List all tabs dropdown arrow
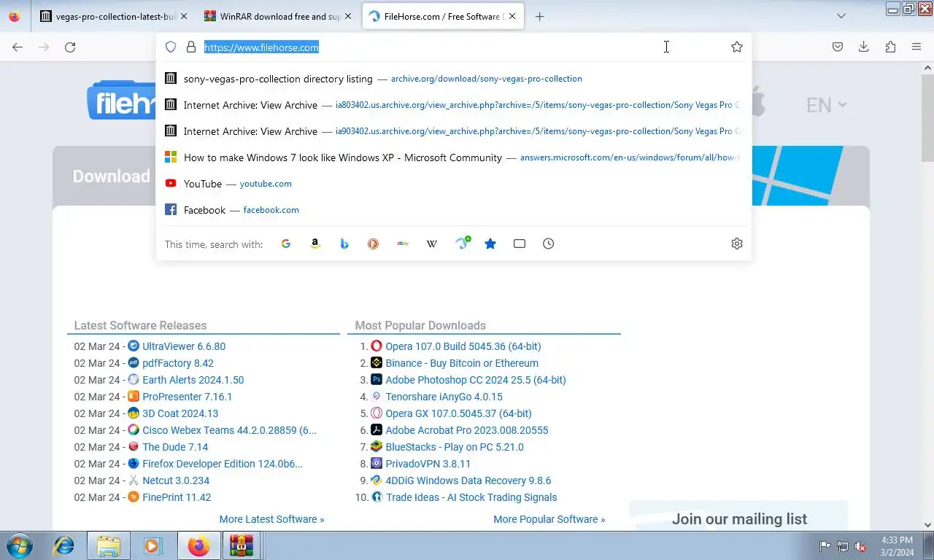Screen dimensions: 934x560 pos(841,16)
